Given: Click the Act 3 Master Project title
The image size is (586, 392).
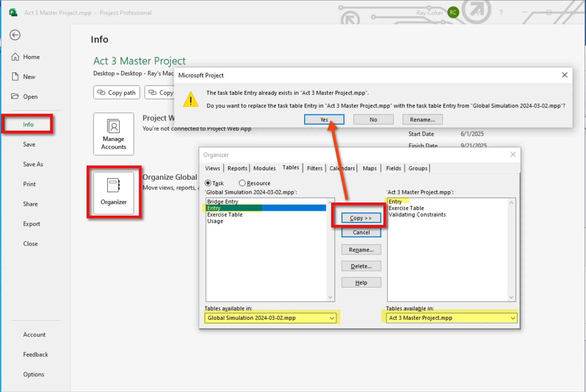Looking at the screenshot, I should pos(139,61).
